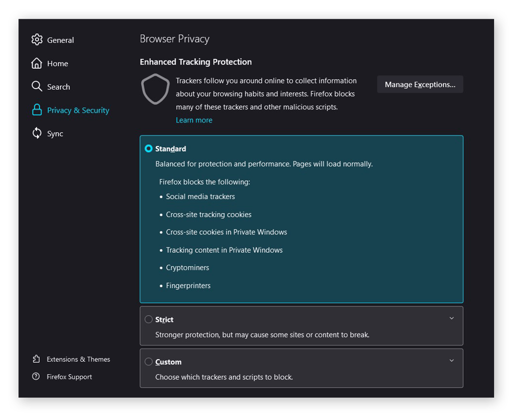Click the Manage Exceptions button

coord(420,84)
